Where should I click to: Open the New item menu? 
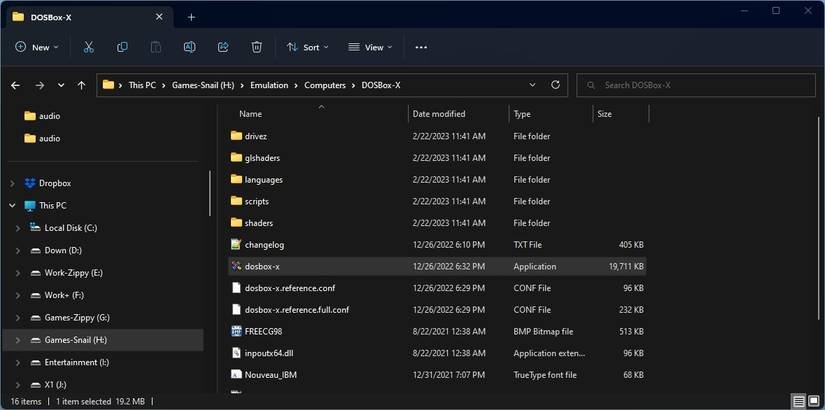(37, 47)
